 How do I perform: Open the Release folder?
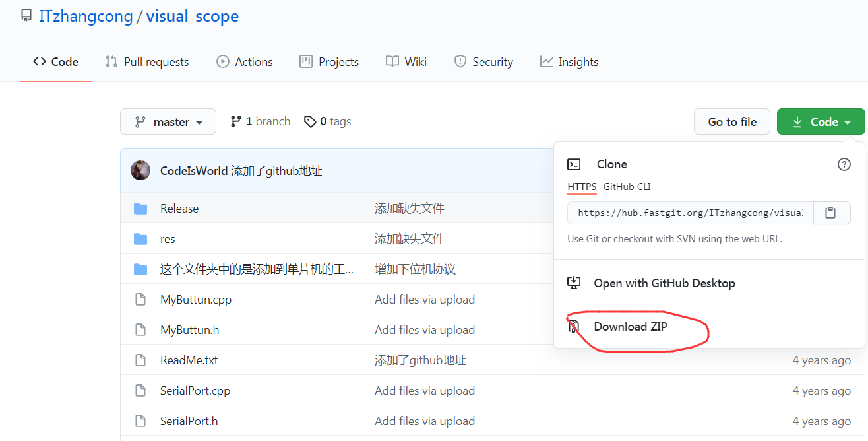coord(179,209)
